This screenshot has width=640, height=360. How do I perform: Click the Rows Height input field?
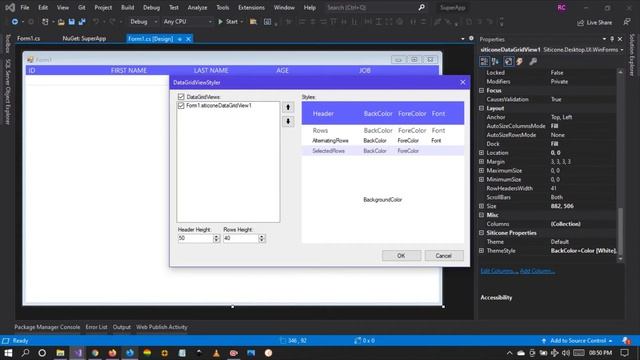241,238
